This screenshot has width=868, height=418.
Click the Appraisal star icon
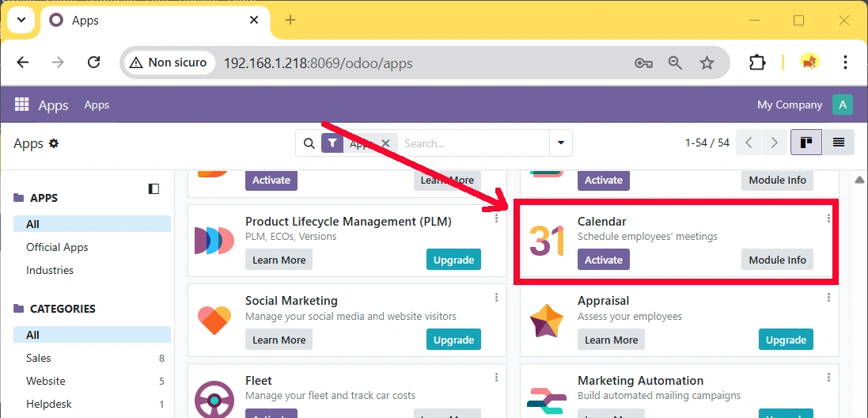(547, 321)
